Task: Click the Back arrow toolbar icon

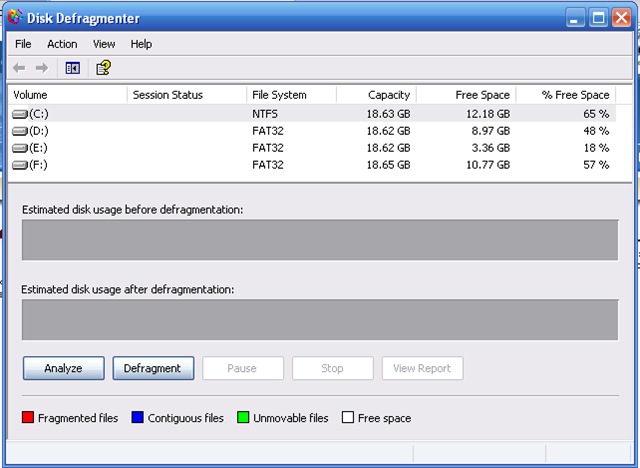Action: click(19, 68)
